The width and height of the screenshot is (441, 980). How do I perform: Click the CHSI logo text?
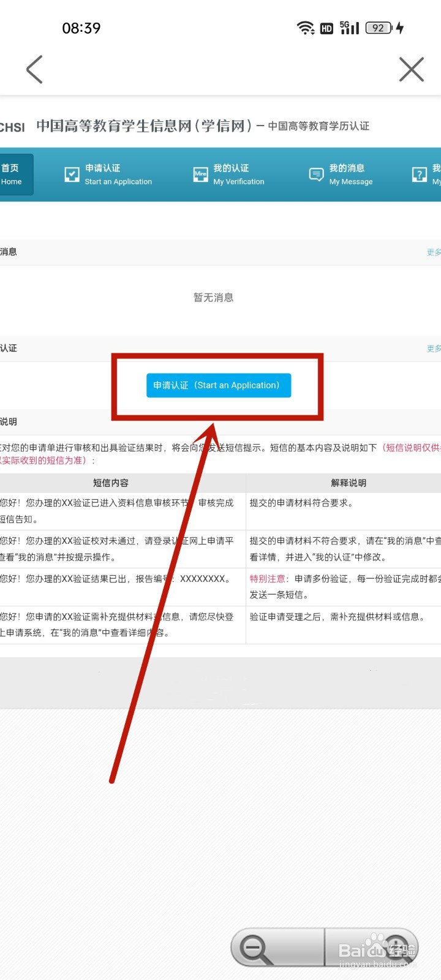coord(12,127)
